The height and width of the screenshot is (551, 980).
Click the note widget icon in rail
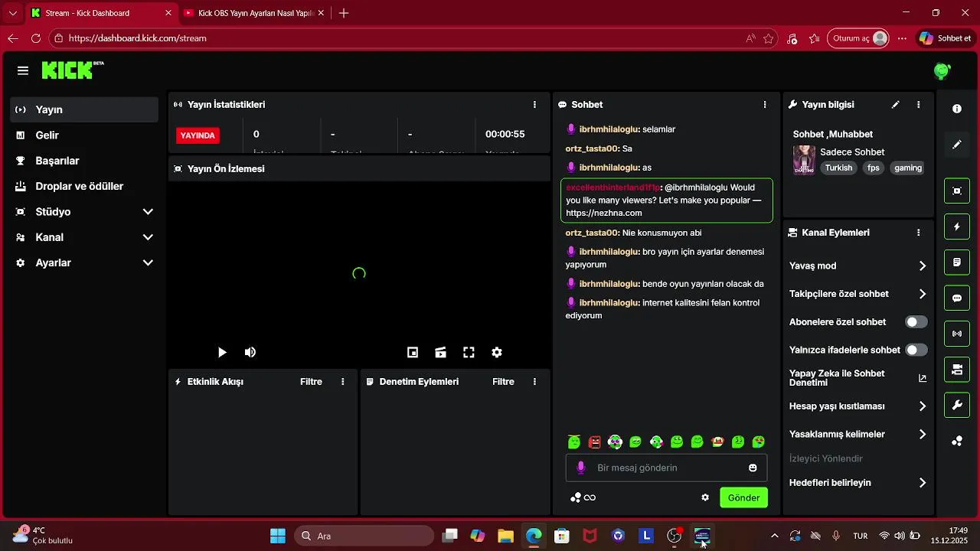pyautogui.click(x=957, y=262)
